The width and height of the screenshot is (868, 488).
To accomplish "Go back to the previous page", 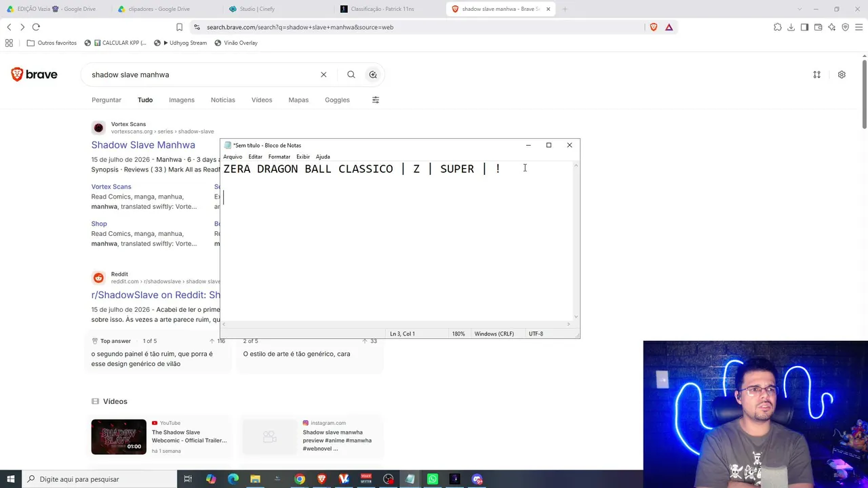I will (x=9, y=27).
